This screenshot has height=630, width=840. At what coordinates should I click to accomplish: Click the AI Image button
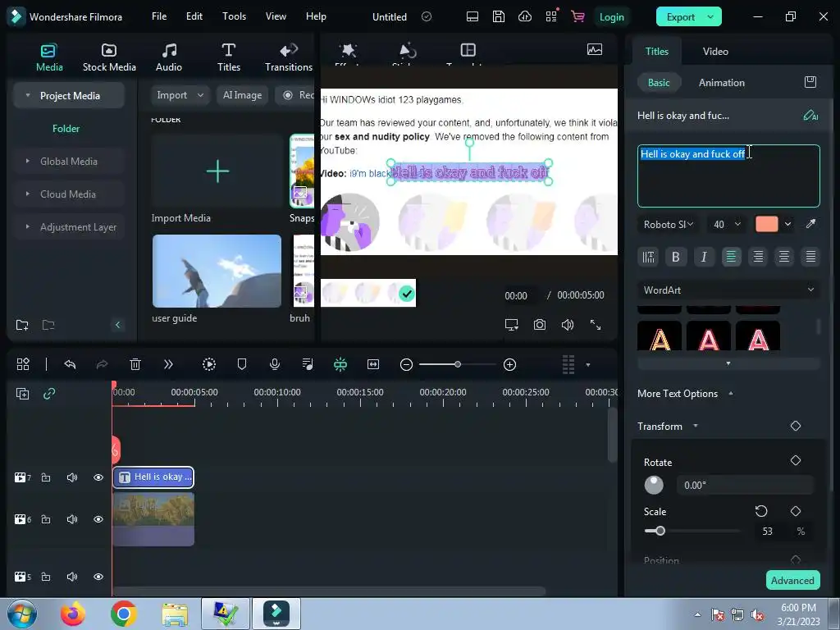point(242,95)
